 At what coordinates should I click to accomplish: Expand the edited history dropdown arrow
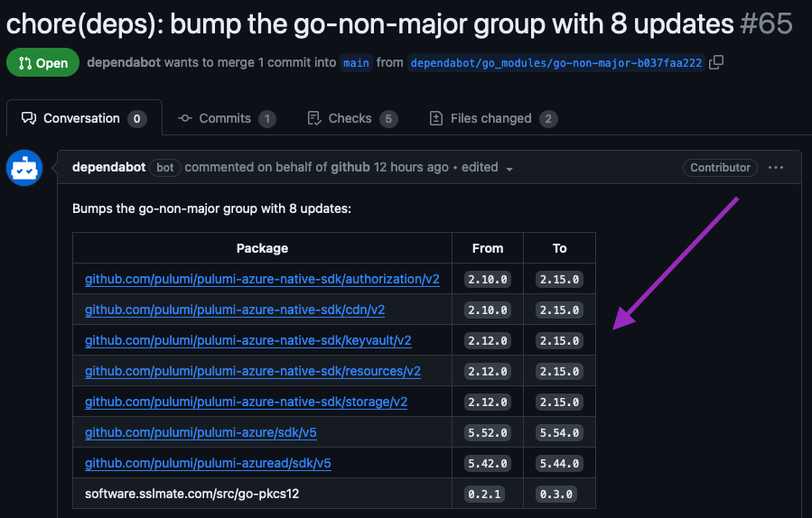click(x=509, y=169)
